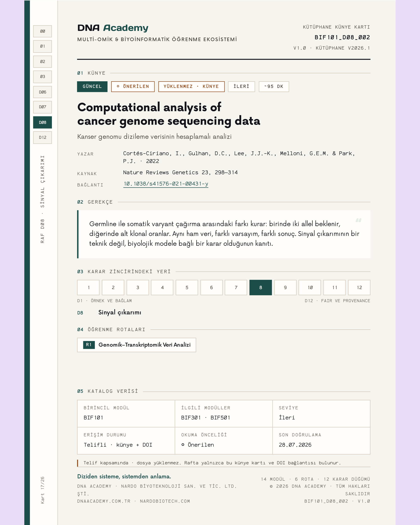Jump to decision chain step 5
This screenshot has width=420, height=525.
point(187,288)
